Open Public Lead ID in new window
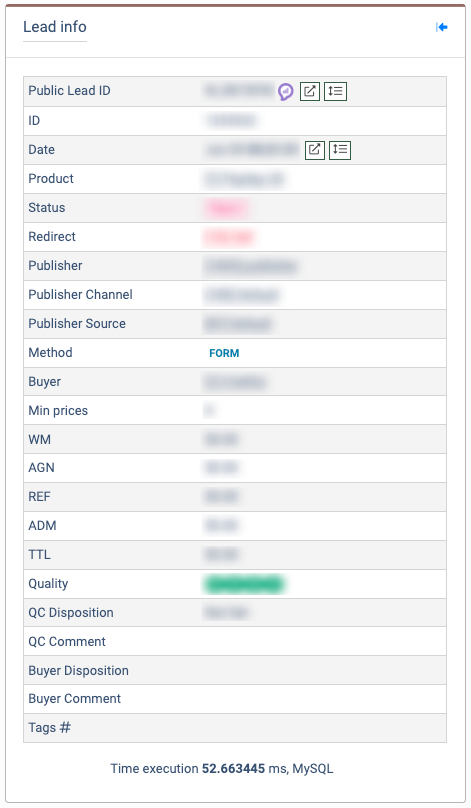Image resolution: width=471 pixels, height=808 pixels. point(310,91)
